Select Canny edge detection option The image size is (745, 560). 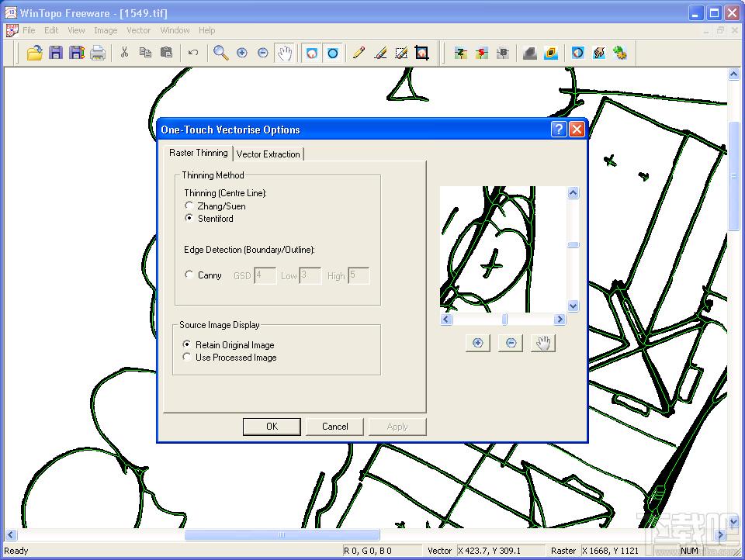189,275
